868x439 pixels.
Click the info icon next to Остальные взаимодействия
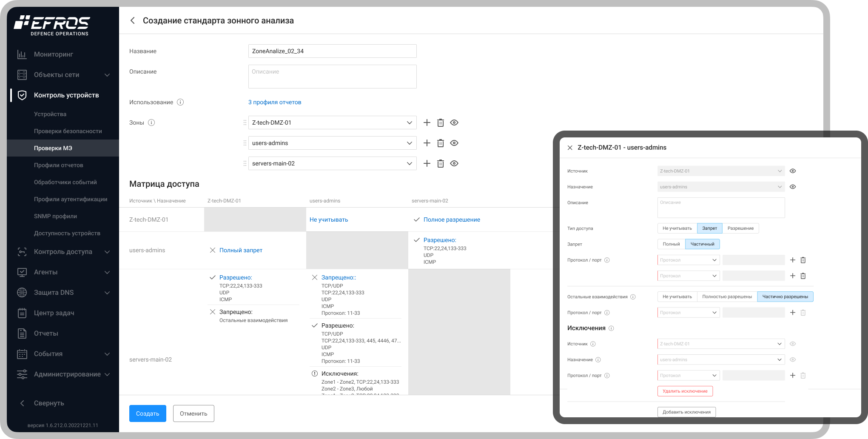point(633,297)
